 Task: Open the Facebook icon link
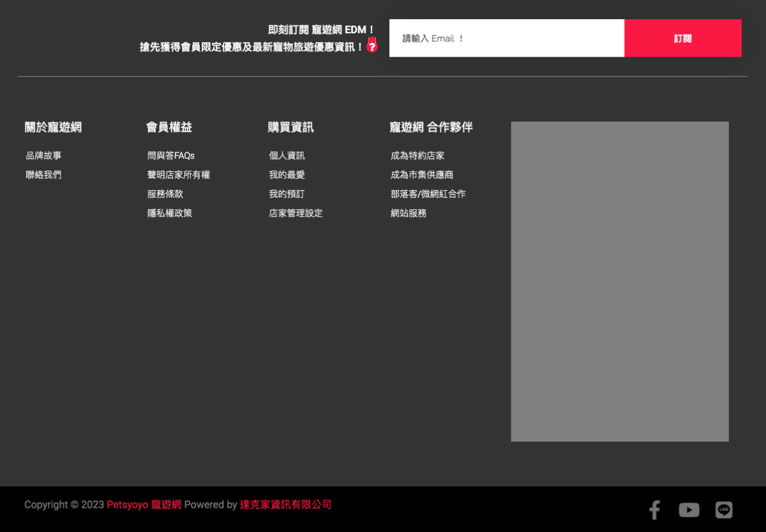[x=654, y=510]
